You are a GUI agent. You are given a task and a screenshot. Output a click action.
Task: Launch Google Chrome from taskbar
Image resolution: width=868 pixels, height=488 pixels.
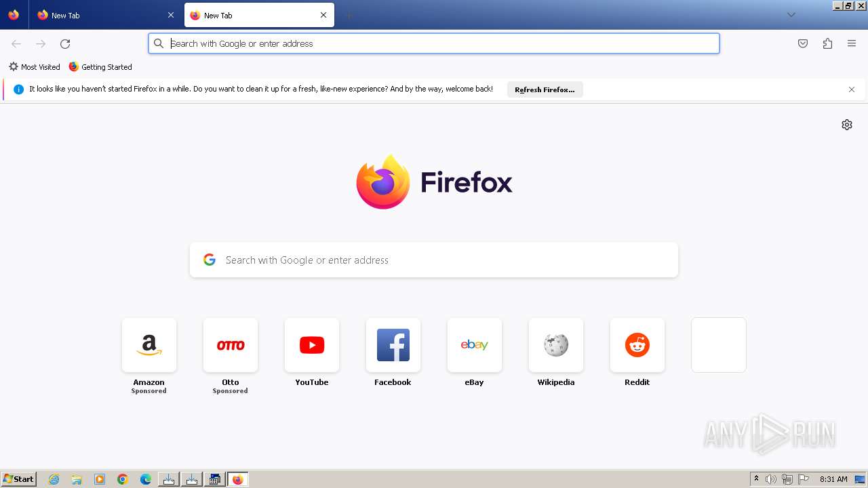[123, 479]
